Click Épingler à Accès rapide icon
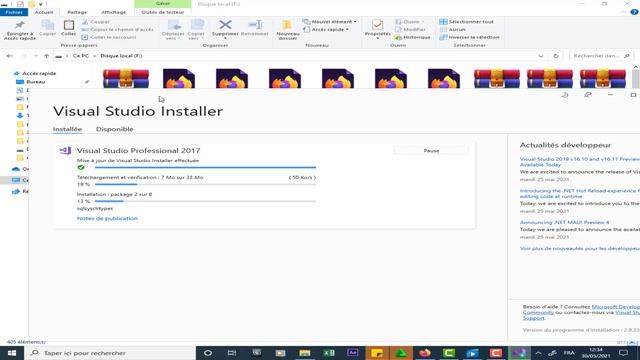 (20, 25)
